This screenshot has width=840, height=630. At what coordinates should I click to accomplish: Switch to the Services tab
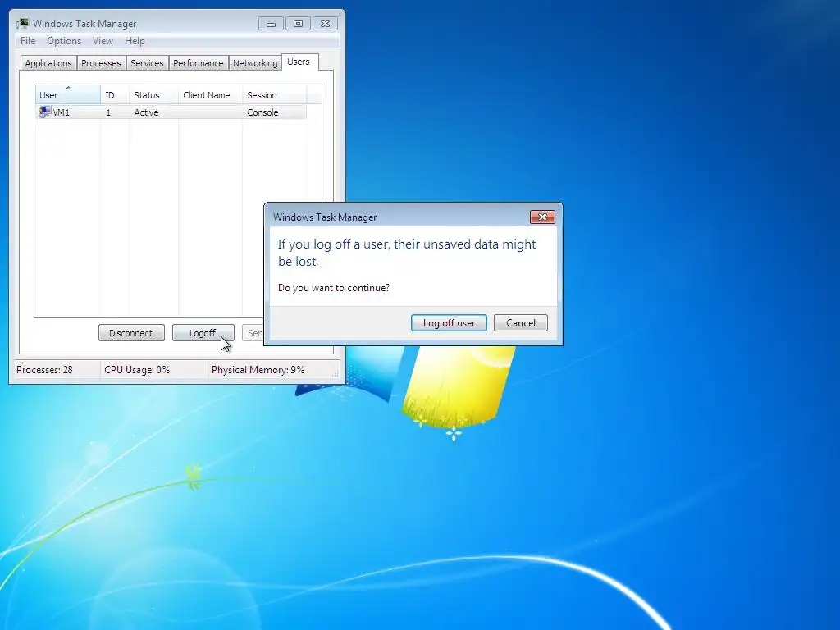pos(147,63)
